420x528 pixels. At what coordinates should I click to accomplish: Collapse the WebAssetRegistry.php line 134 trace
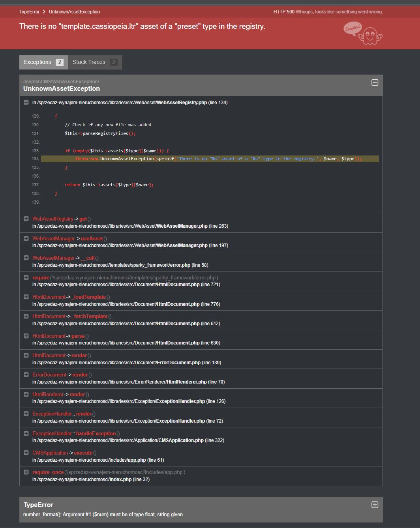coord(26,102)
